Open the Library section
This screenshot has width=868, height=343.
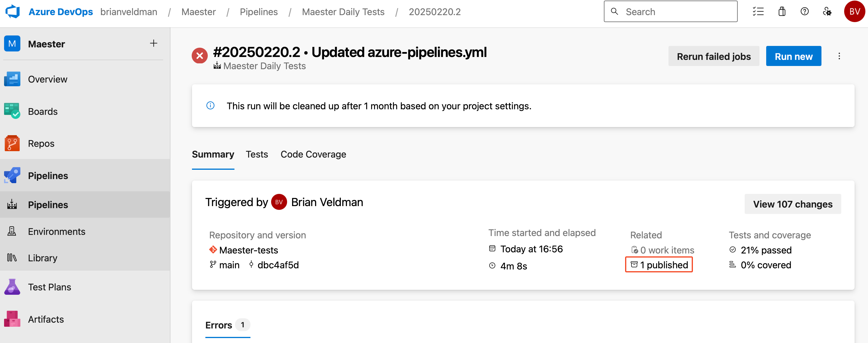click(42, 258)
